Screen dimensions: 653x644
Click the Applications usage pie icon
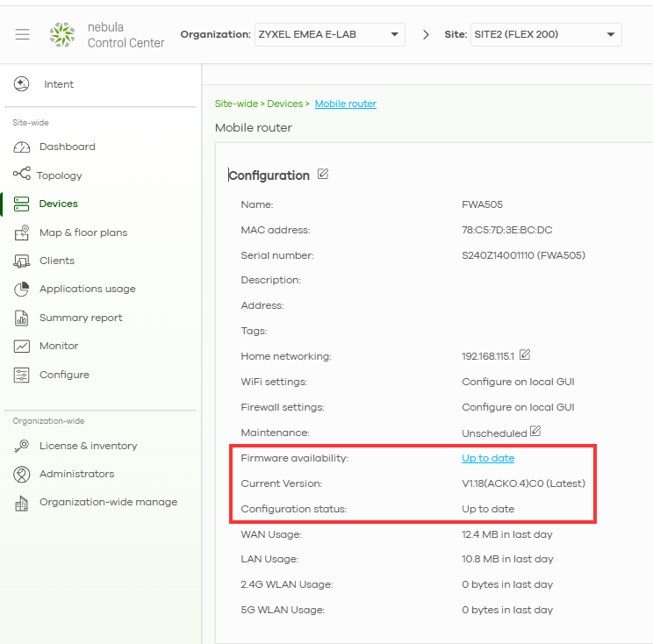(x=22, y=289)
